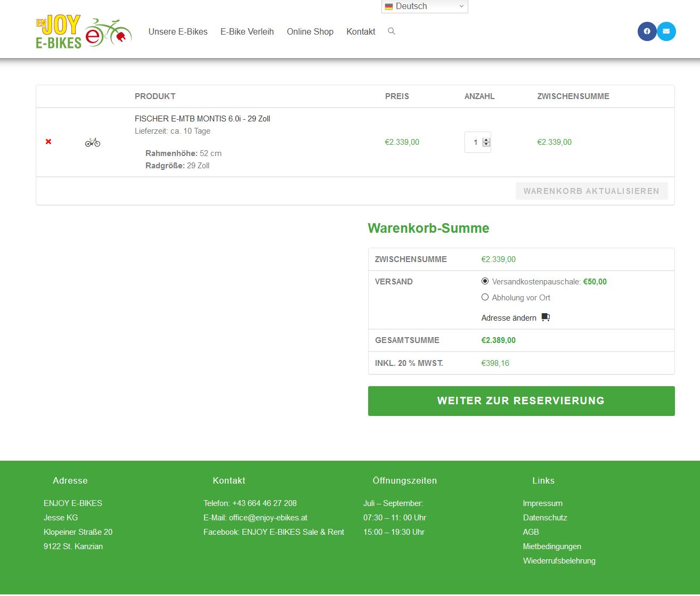Viewport: 700px width, 596px height.
Task: Remove the Fischer E-MTB from cart
Action: 48,142
